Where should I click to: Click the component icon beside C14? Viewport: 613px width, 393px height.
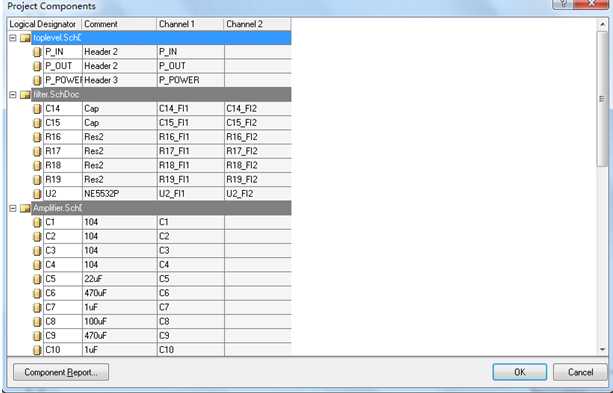37,109
